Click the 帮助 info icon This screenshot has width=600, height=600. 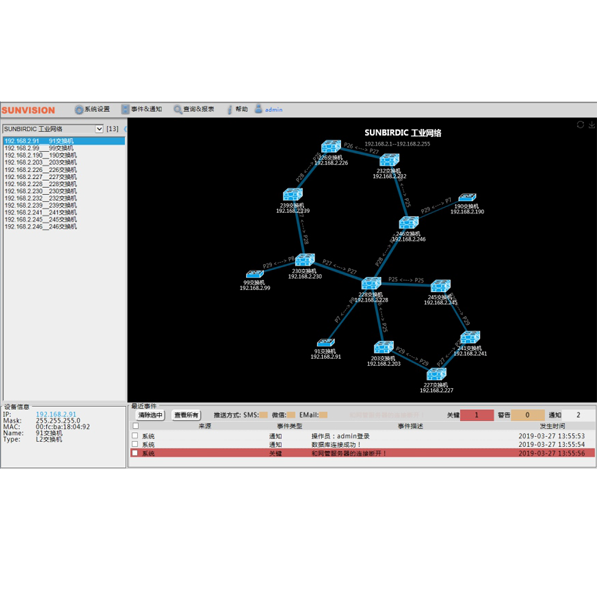(230, 110)
